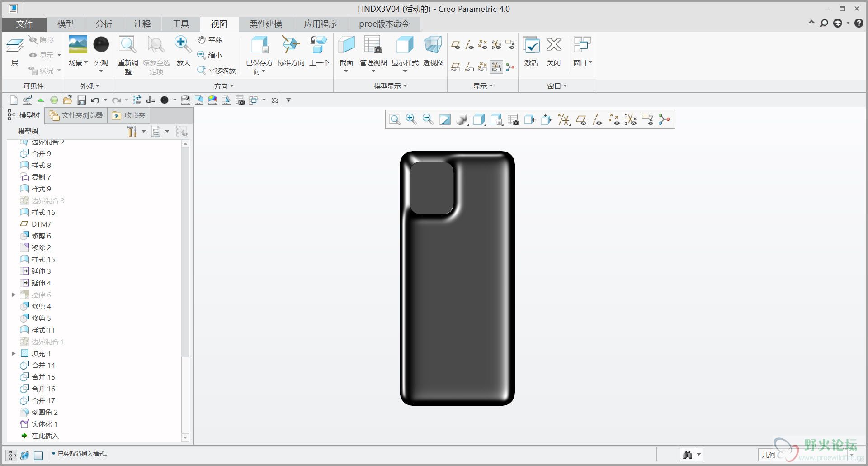Click the phone case model in viewport
This screenshot has height=466, width=868.
tap(458, 278)
